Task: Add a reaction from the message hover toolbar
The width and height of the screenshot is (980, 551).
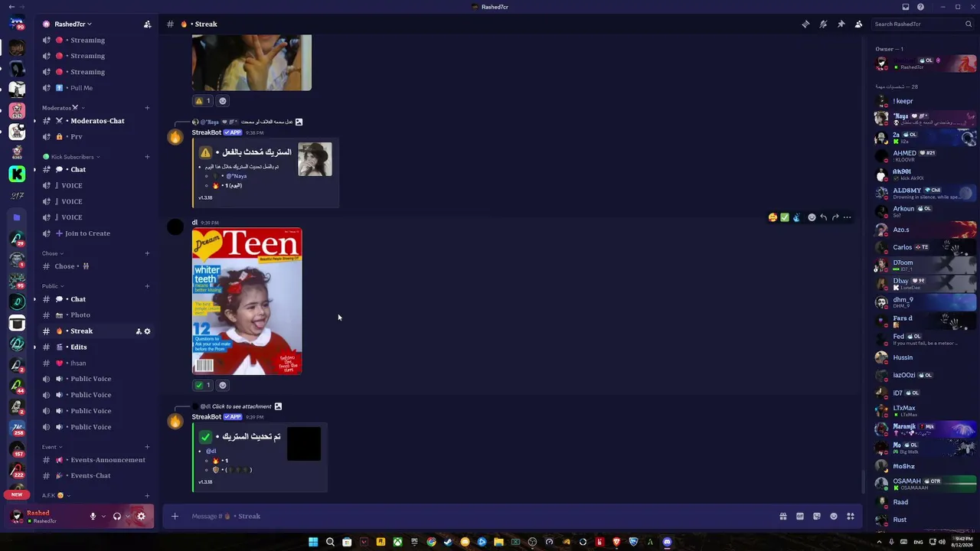Action: tap(812, 217)
